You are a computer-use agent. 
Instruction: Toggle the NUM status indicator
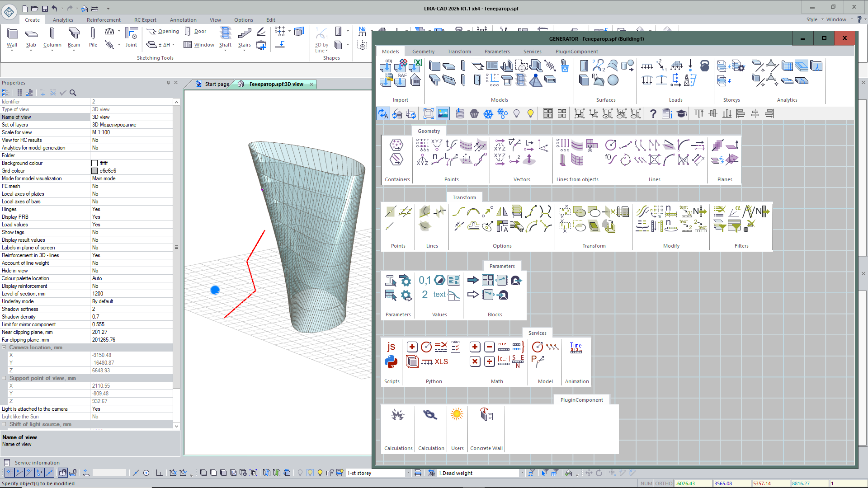pos(646,483)
